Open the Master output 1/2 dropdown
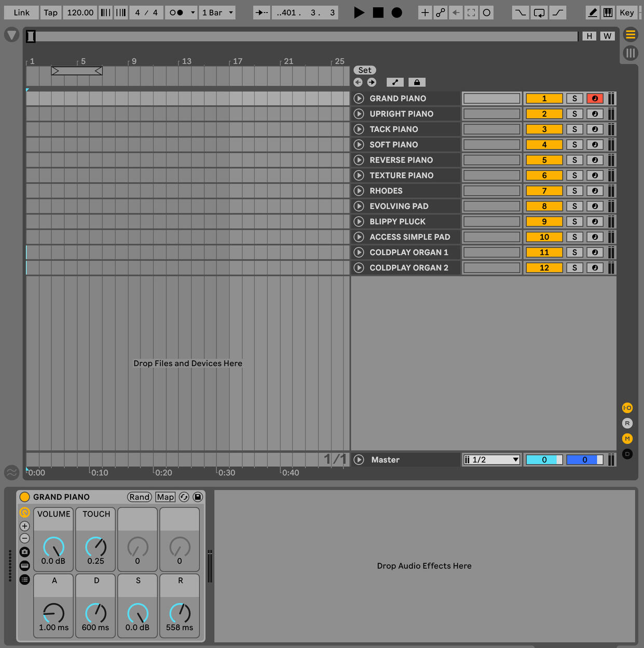 (x=491, y=460)
